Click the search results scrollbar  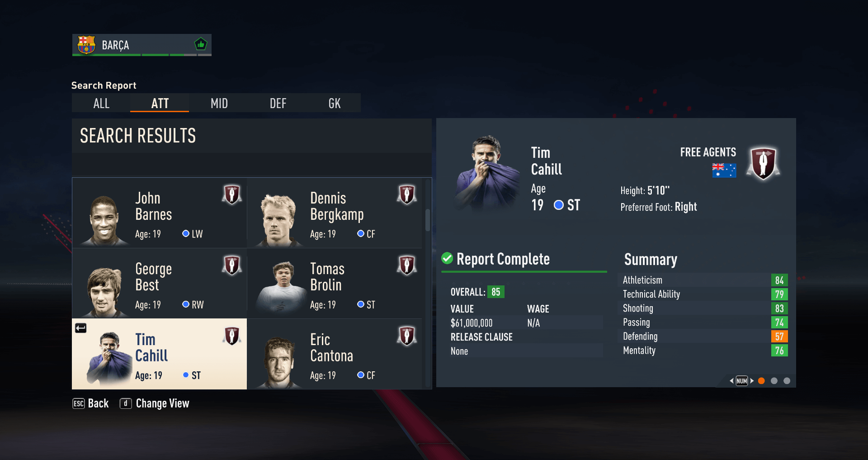point(428,220)
